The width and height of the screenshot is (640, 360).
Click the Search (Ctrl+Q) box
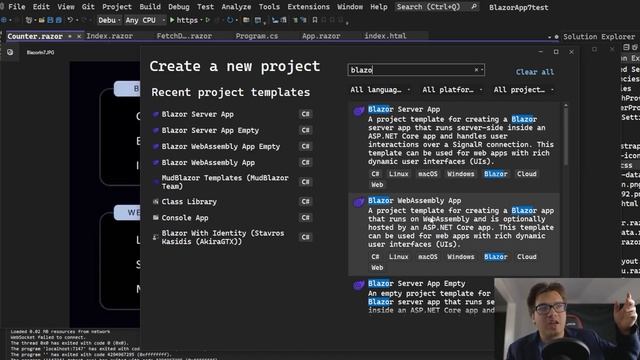point(437,7)
